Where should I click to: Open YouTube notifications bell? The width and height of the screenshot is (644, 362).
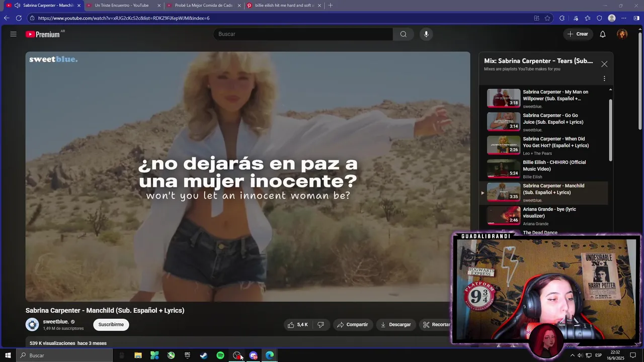tap(603, 34)
